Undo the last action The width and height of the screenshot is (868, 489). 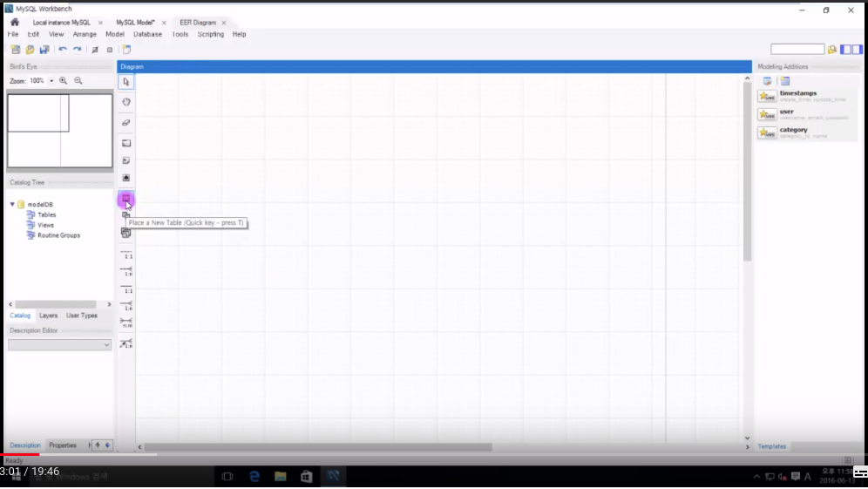pyautogui.click(x=63, y=50)
